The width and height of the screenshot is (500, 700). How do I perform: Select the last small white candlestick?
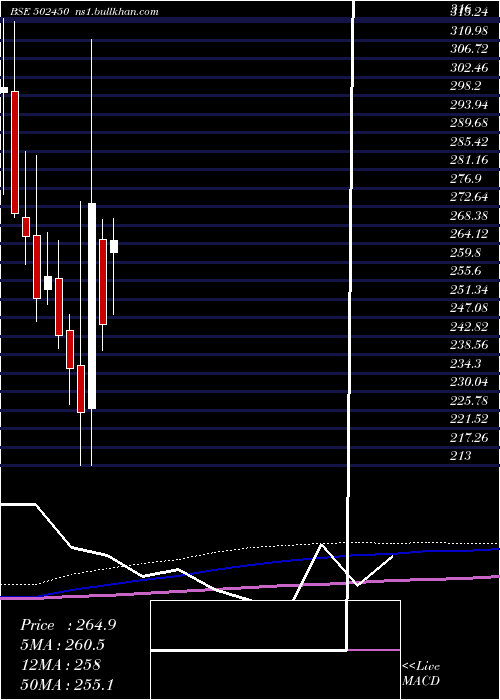click(x=114, y=246)
